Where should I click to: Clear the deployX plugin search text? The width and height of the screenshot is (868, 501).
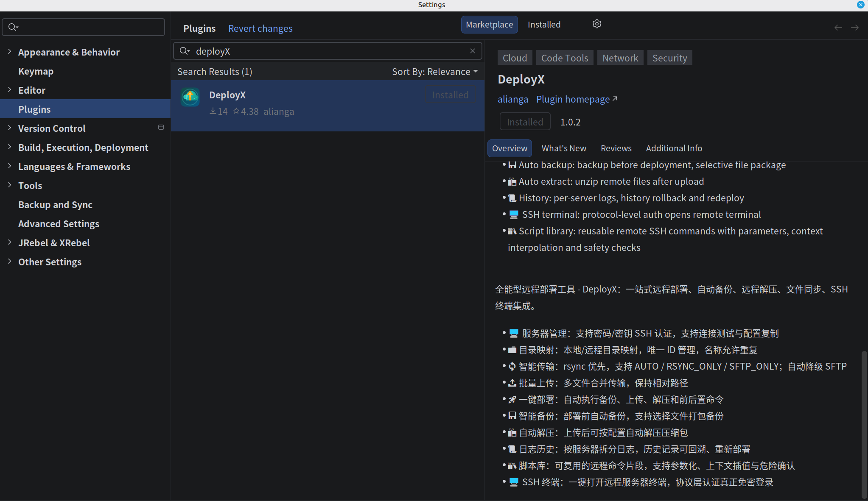473,51
